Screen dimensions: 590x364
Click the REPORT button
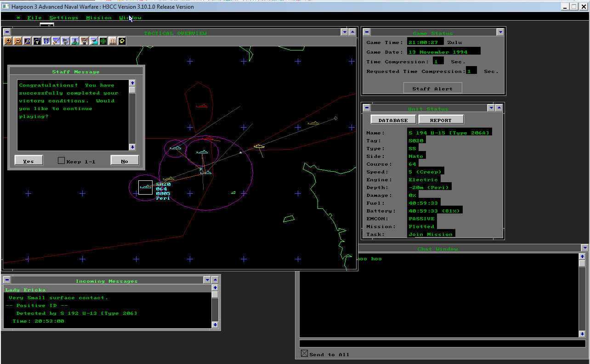(x=441, y=120)
